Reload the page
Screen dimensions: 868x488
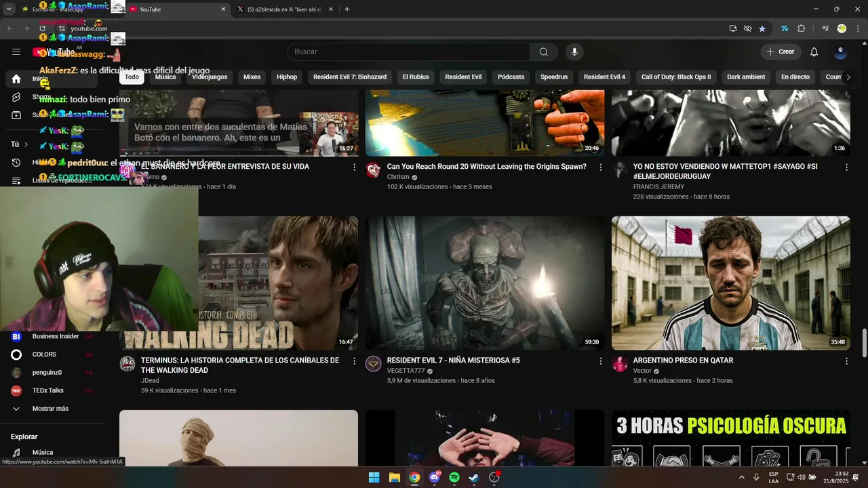pyautogui.click(x=43, y=28)
